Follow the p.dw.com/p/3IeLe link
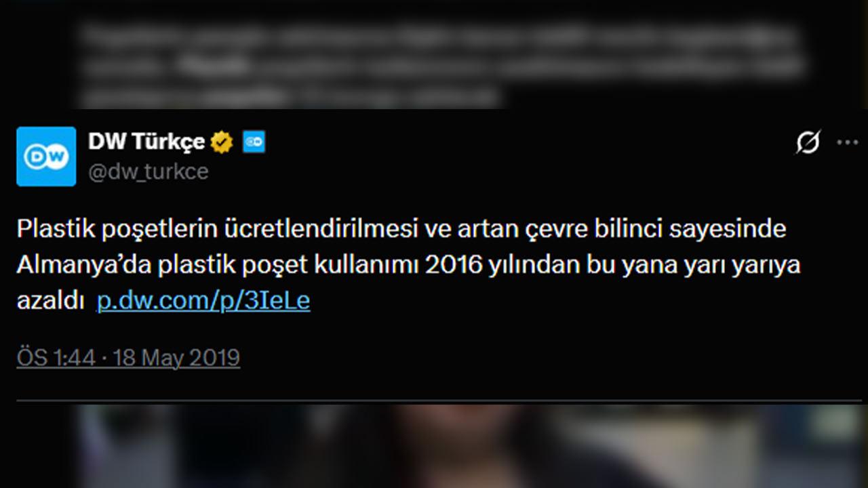Image resolution: width=868 pixels, height=488 pixels. pos(203,301)
